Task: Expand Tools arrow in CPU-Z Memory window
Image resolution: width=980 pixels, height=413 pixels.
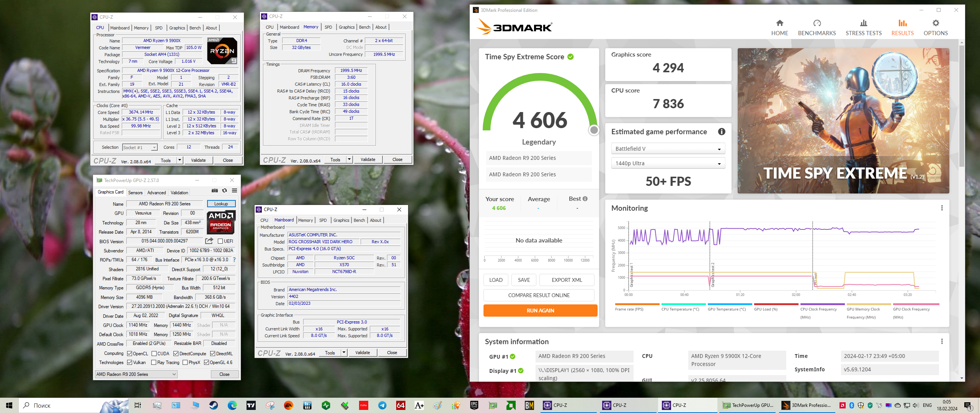Action: (x=349, y=159)
